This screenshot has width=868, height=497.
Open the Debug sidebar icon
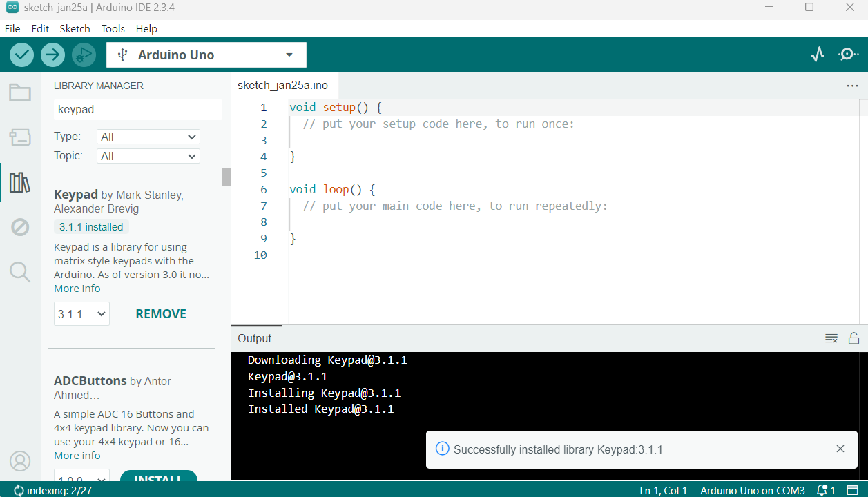pos(20,227)
